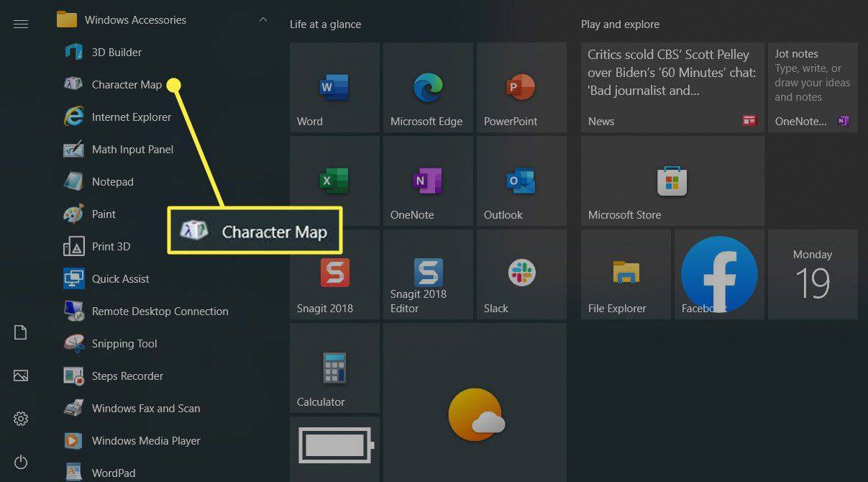Select the 'Character Map' text label
This screenshot has height=482, width=868.
point(127,84)
